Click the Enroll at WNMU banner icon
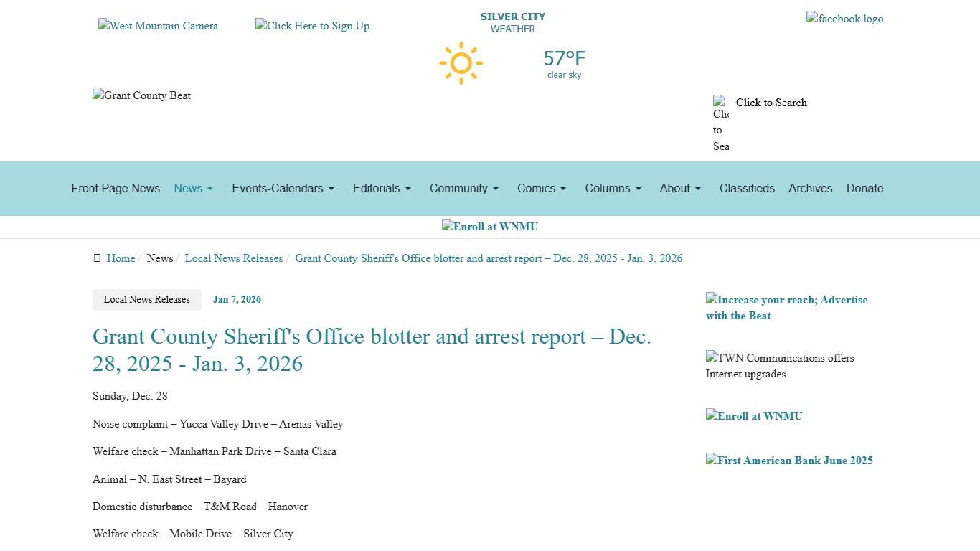980x551 pixels. 490,227
